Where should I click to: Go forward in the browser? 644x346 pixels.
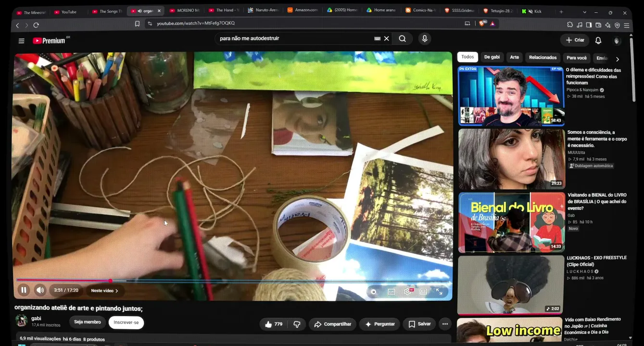point(26,25)
